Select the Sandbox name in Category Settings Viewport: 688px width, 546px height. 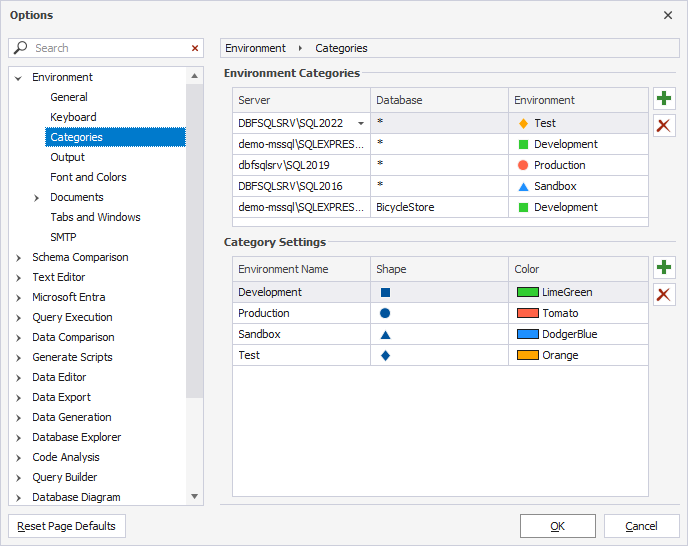coord(259,334)
